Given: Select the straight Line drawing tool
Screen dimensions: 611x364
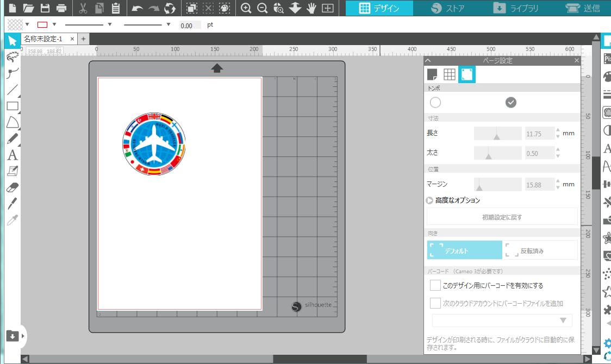Looking at the screenshot, I should 13,90.
